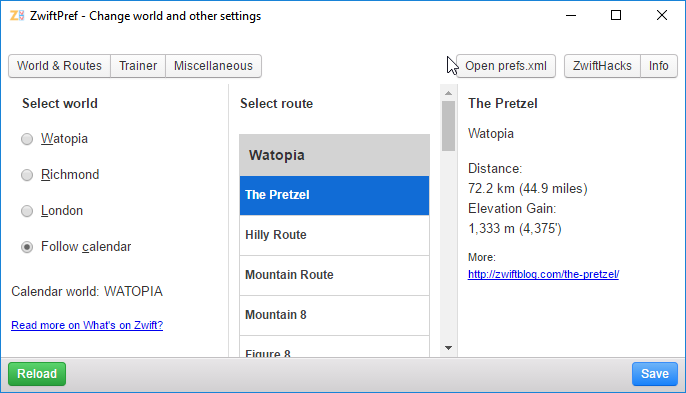Click the elevation value 1,333 m text

click(x=514, y=228)
